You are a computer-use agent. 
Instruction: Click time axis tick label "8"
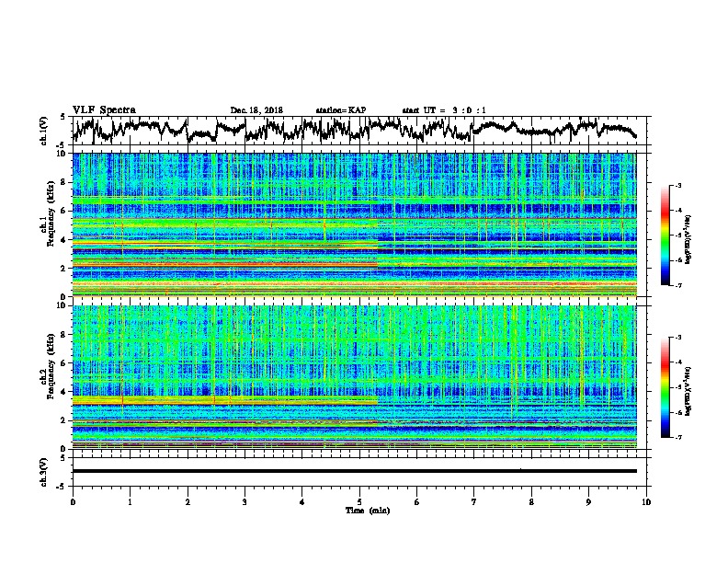tap(531, 502)
